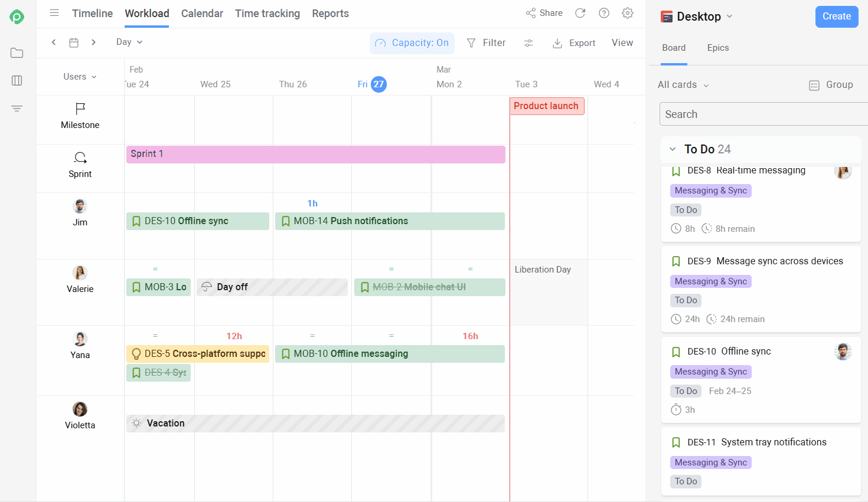The height and width of the screenshot is (502, 868).
Task: Open the DES-9 Message sync across devices card
Action: click(x=761, y=289)
